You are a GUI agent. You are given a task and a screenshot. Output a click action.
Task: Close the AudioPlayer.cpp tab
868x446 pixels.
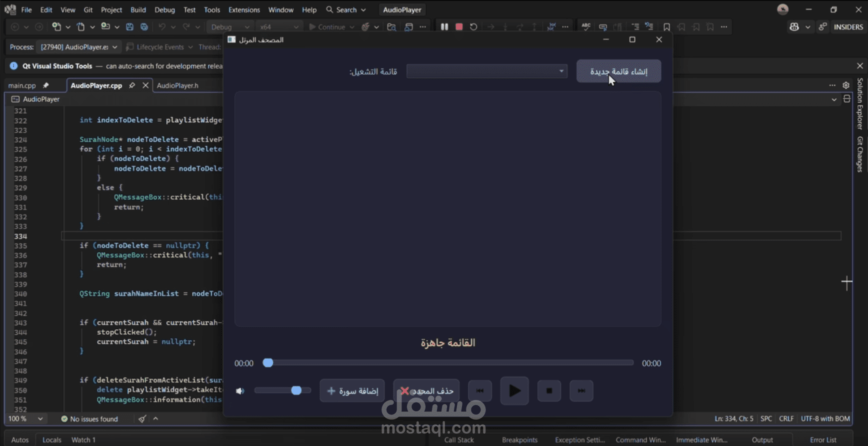[x=145, y=85]
